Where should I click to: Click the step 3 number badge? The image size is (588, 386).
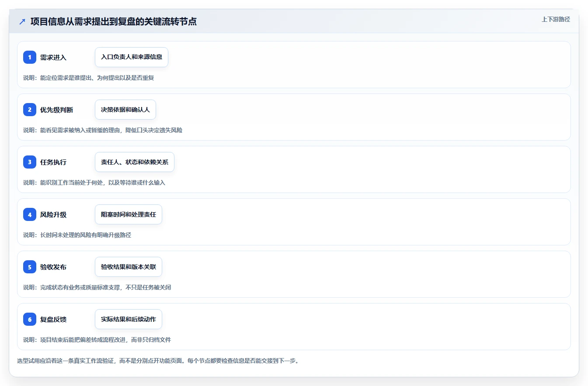pyautogui.click(x=30, y=162)
